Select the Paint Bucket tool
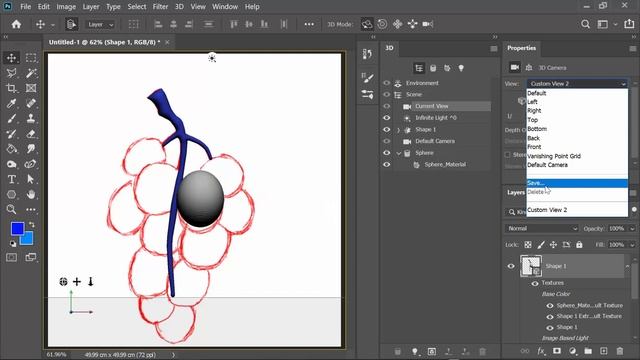640x360 pixels. [11, 149]
